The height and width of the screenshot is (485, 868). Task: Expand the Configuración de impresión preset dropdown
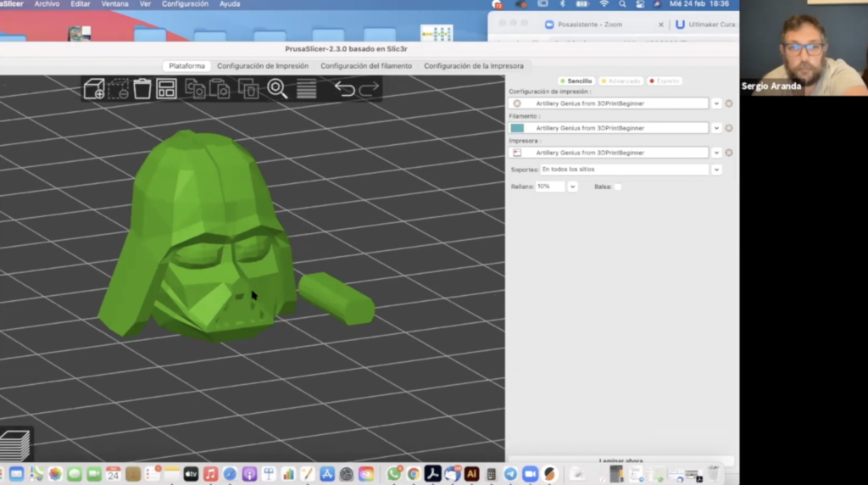coord(716,103)
